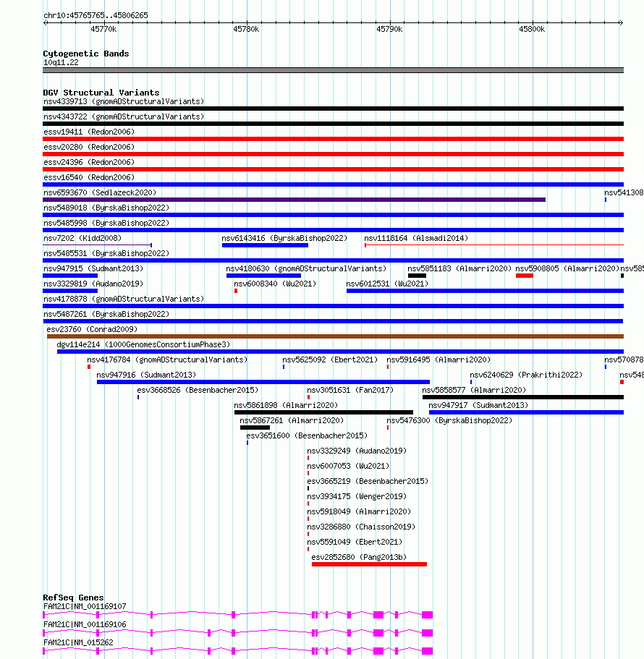The width and height of the screenshot is (644, 659).
Task: Click nsv6007053 Wu2021 variant label
Action: tap(348, 466)
